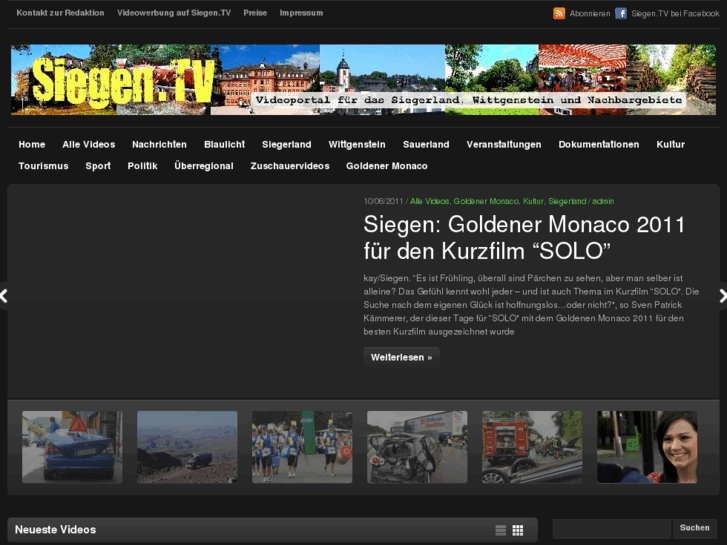Show the previous featured slide arrow
The width and height of the screenshot is (727, 545).
click(3, 296)
